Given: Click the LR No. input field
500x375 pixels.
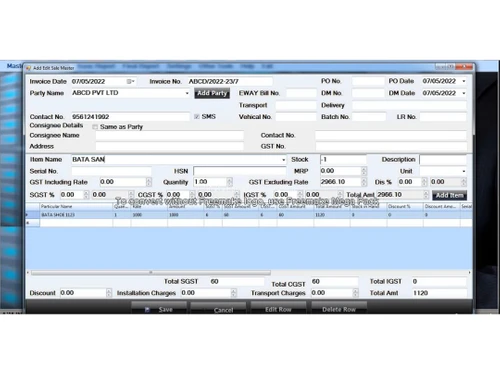Looking at the screenshot, I should pos(443,117).
